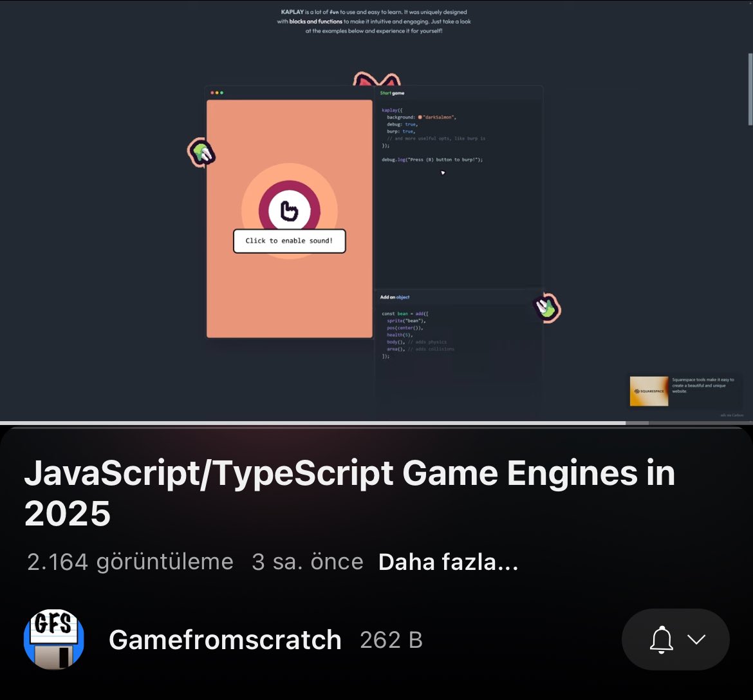This screenshot has width=753, height=700.
Task: Click the upper-left green sticker icon
Action: (201, 152)
